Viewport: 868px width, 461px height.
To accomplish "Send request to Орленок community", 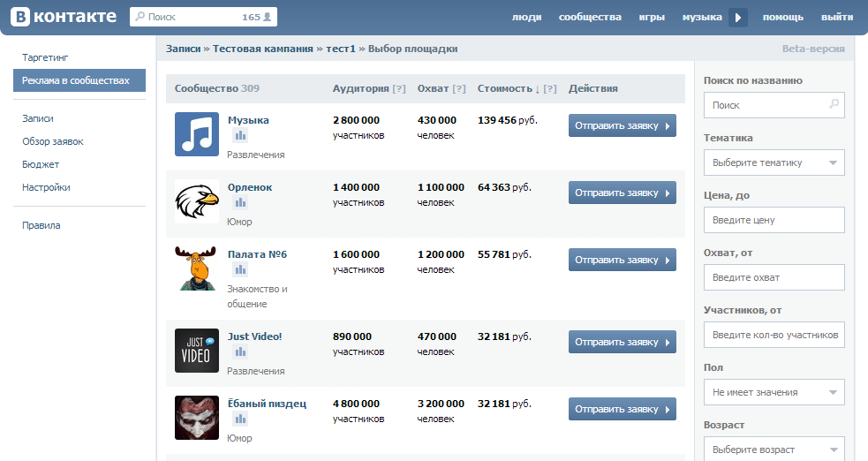I will click(x=623, y=193).
